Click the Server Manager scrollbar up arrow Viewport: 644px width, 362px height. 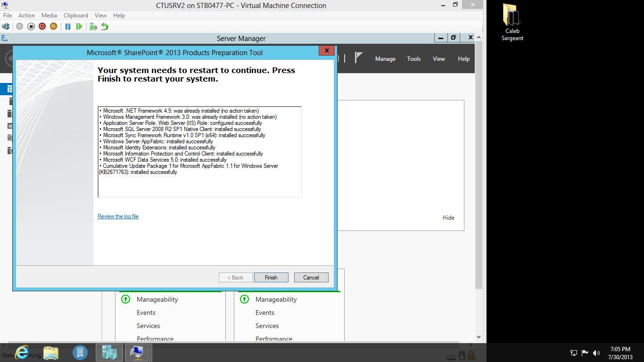tap(479, 37)
